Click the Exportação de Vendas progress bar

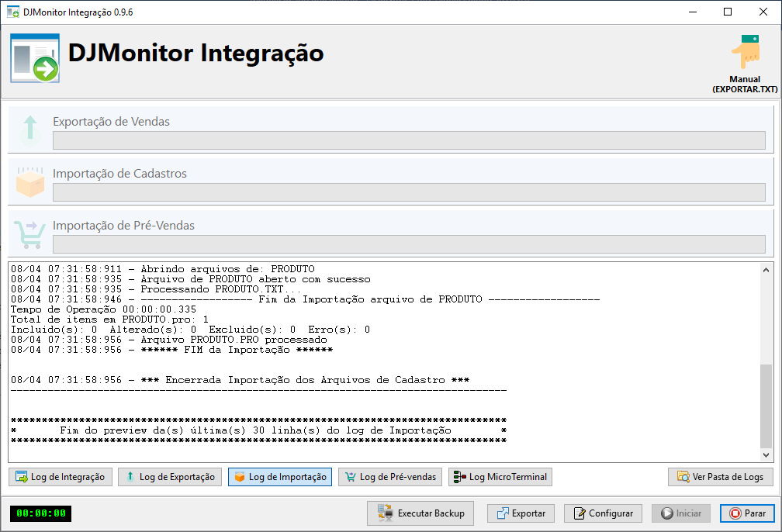point(409,140)
